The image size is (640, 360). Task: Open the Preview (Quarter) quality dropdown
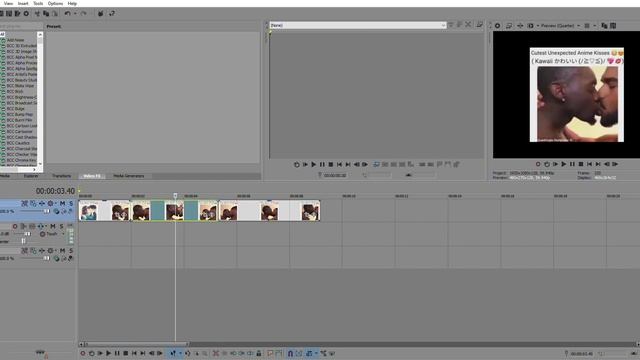click(x=560, y=26)
